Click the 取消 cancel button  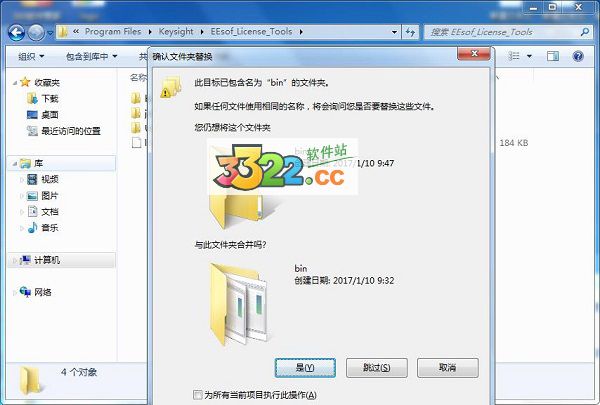point(448,367)
